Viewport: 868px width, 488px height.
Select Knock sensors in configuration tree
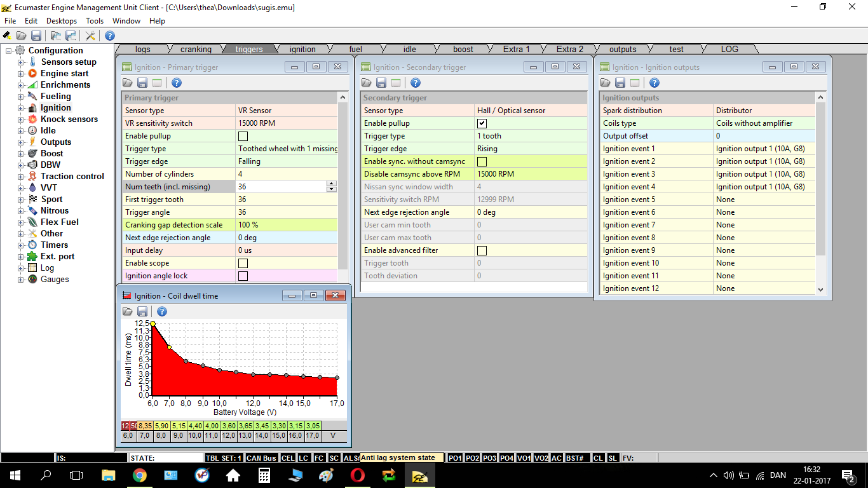coord(69,119)
